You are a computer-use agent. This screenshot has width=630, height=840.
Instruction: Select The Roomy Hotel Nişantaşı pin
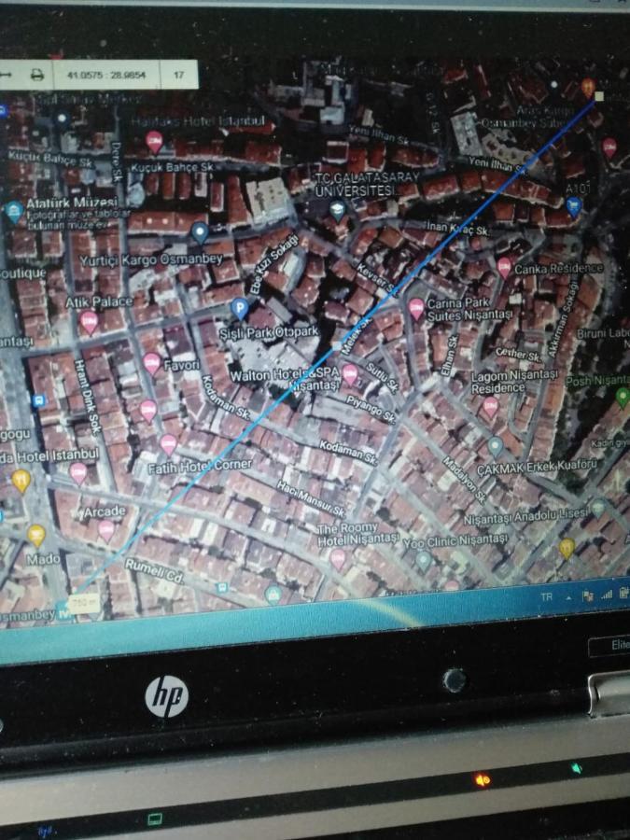pos(338,559)
